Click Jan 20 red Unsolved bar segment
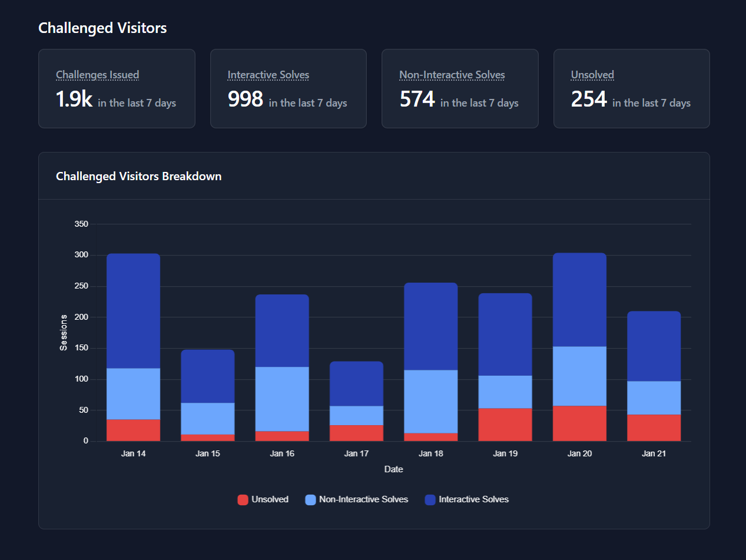 click(579, 423)
